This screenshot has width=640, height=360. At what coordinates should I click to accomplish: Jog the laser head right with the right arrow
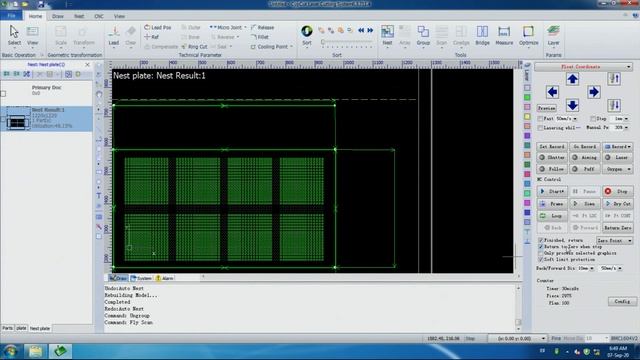coord(593,92)
